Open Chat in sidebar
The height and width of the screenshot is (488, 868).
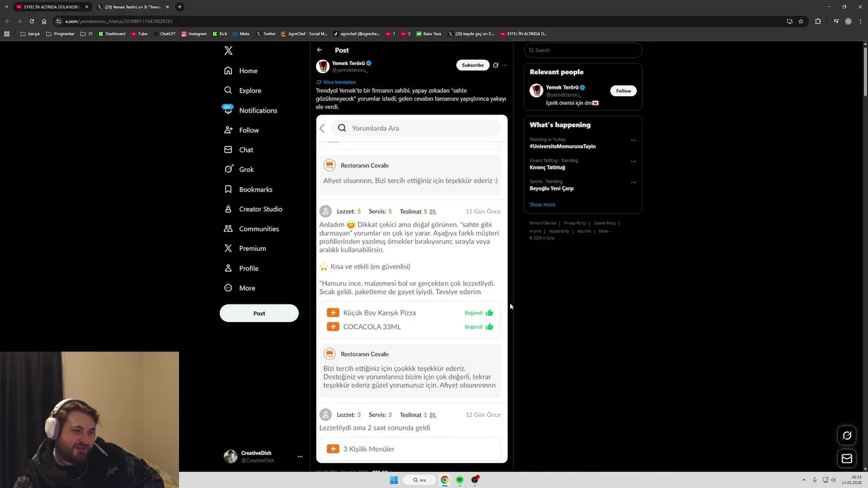point(239,150)
